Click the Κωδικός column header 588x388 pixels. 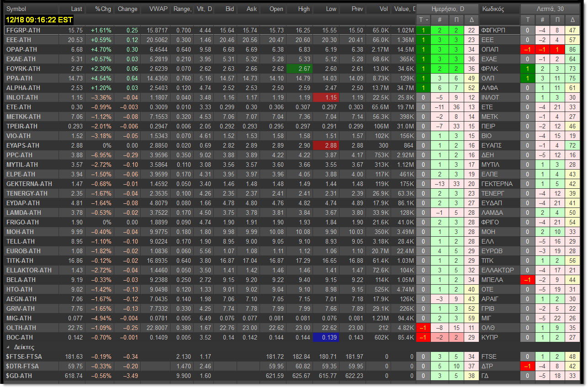click(x=499, y=9)
